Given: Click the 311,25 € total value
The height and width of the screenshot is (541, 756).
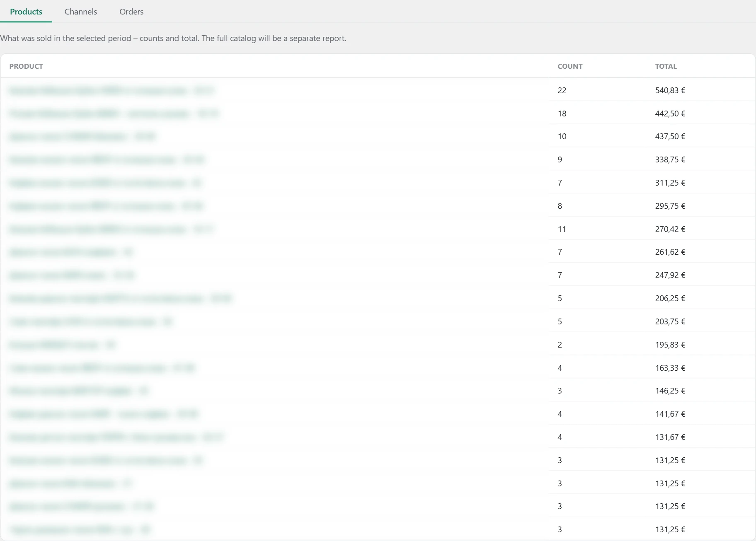Looking at the screenshot, I should tap(670, 183).
